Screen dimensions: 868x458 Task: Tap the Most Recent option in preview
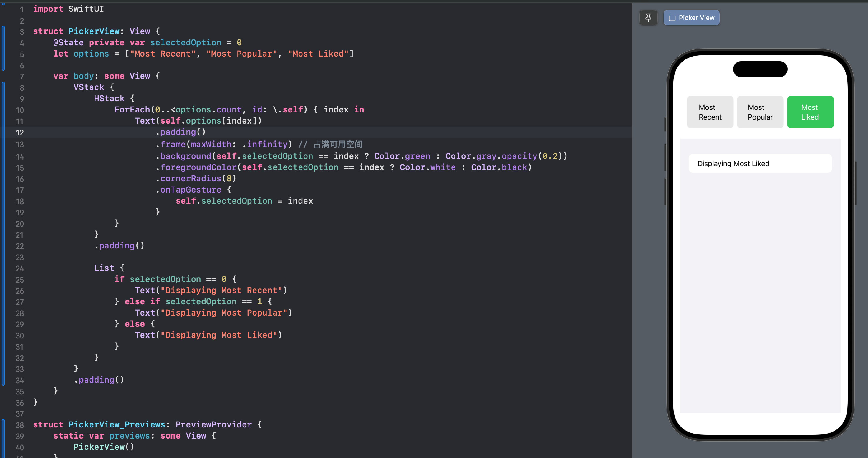[x=710, y=112]
